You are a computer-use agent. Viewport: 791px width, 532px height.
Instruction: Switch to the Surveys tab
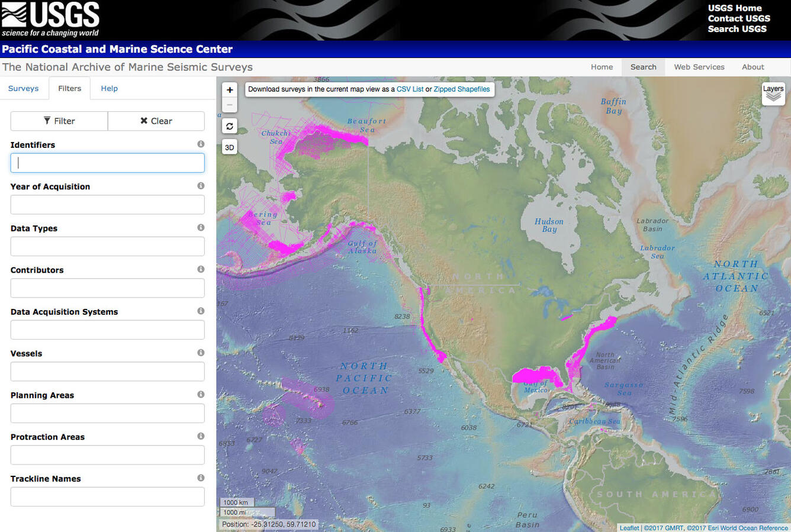[24, 88]
